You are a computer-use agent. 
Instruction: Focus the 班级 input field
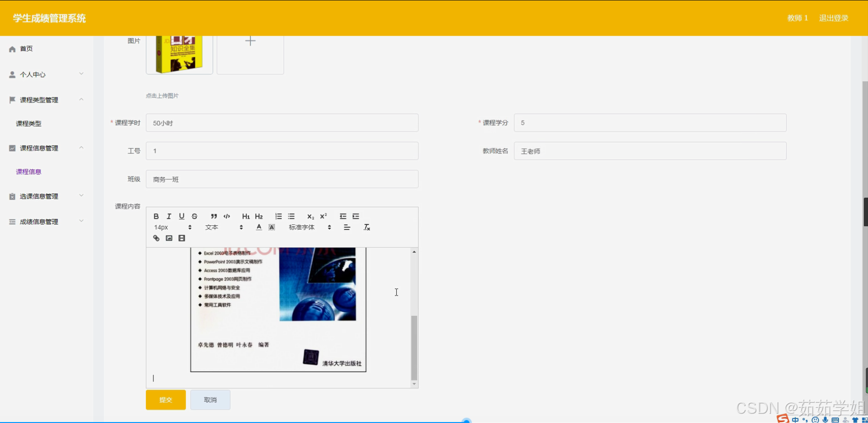282,179
